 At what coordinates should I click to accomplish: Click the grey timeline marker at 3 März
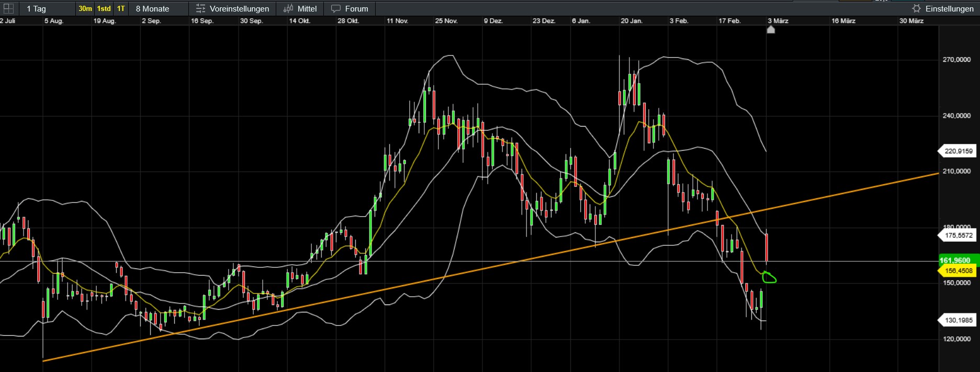coord(771,30)
